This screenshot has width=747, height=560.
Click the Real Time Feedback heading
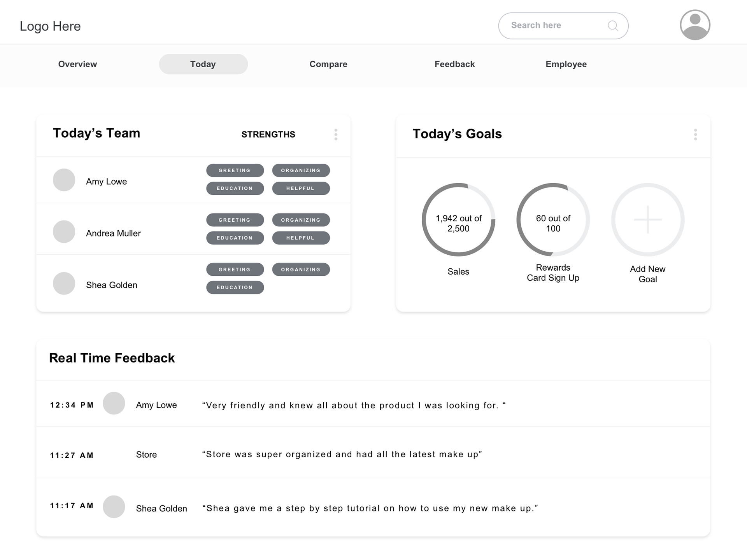112,358
